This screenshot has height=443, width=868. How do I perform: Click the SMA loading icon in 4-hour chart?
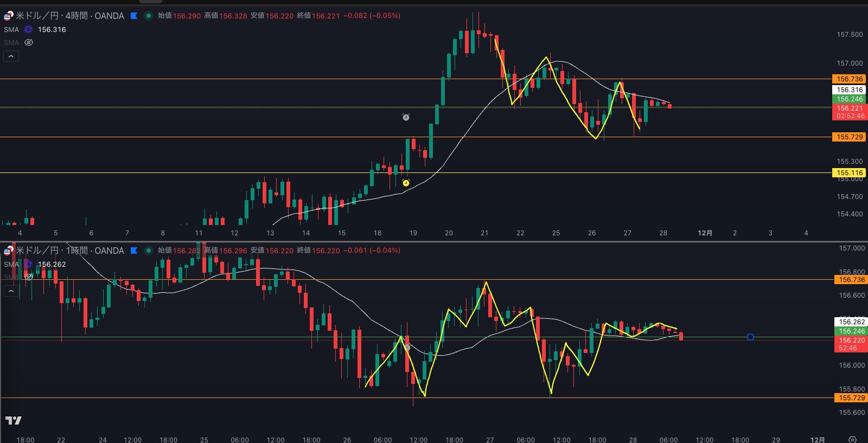[x=28, y=30]
